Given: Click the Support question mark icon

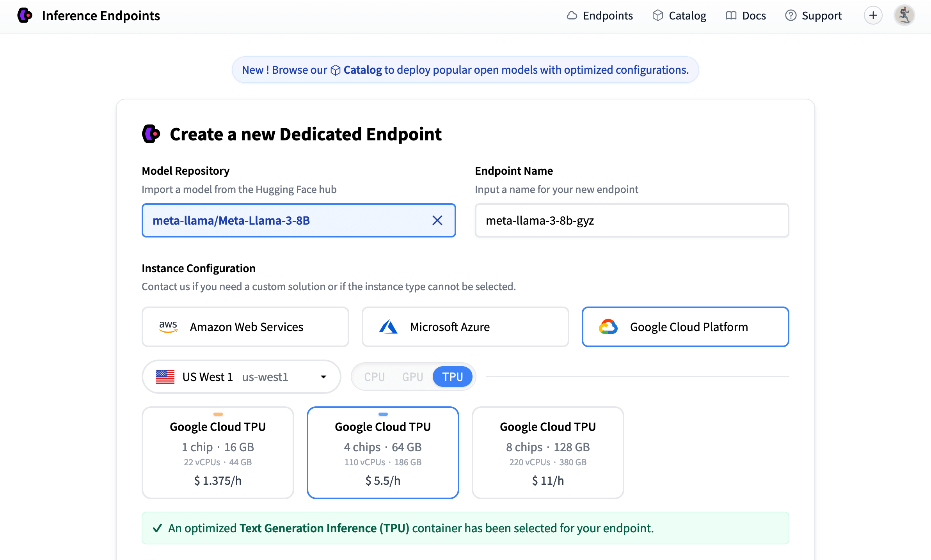Looking at the screenshot, I should [x=791, y=16].
